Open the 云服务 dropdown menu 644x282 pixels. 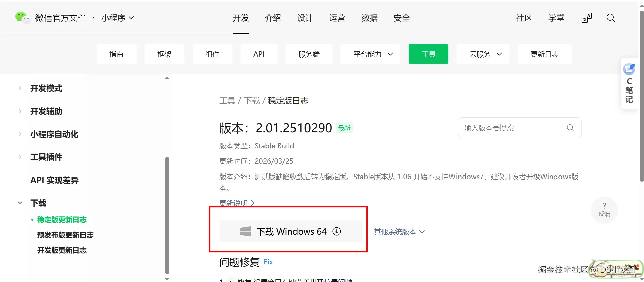(483, 54)
